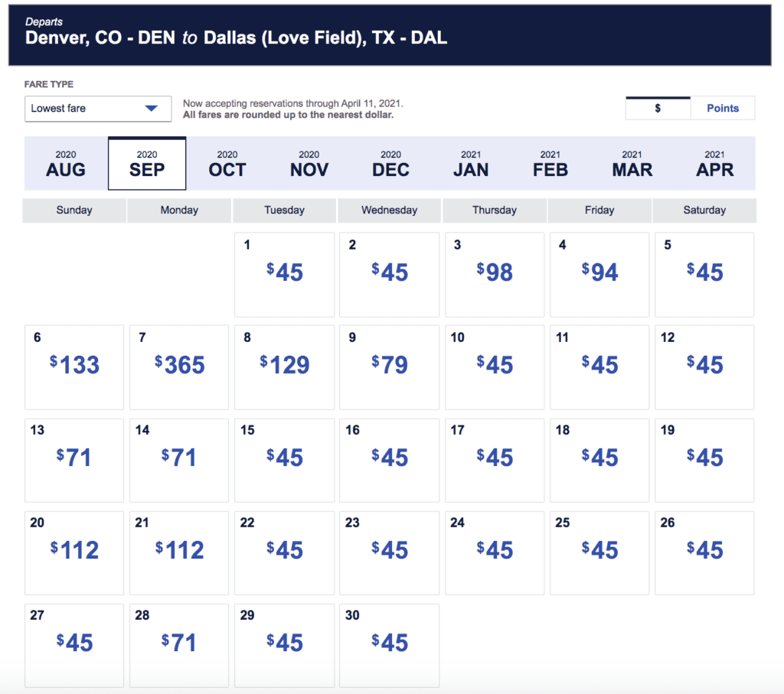
Task: Open the NOV 2020 month tab
Action: (x=309, y=164)
